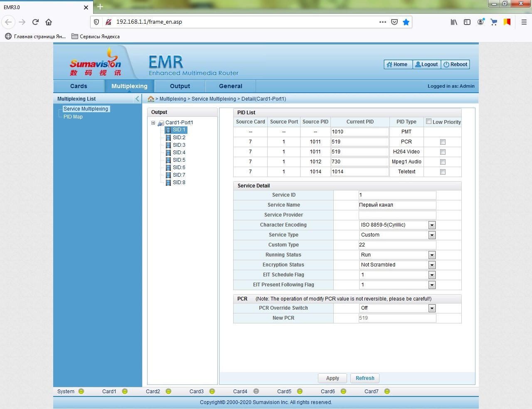Screen dimensions: 532x409
Task: Click the Reboot button
Action: pos(456,64)
